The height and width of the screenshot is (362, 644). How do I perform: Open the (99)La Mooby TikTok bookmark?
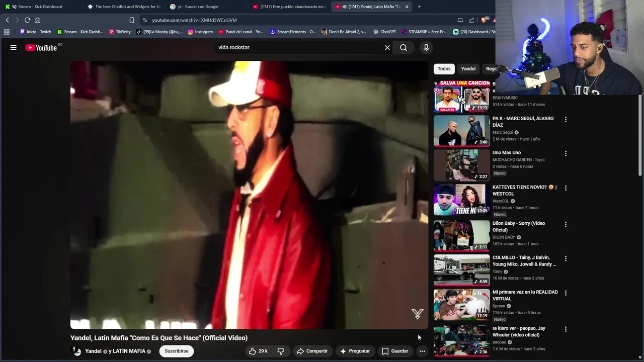[x=159, y=32]
